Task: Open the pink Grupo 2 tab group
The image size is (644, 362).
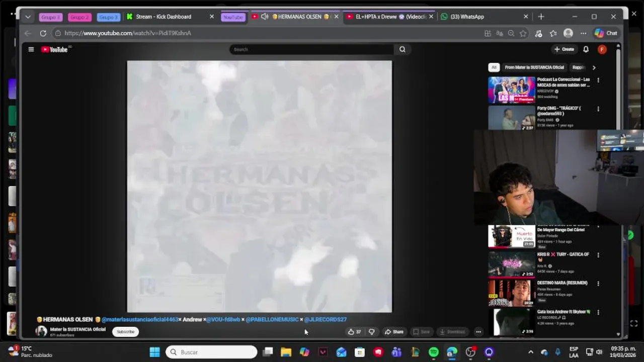Action: click(x=79, y=17)
